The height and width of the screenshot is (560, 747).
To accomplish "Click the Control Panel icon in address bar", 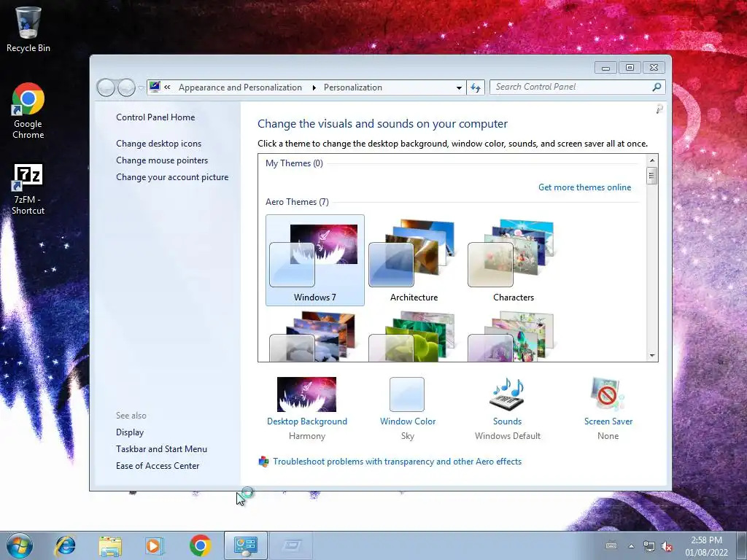I will tap(155, 87).
